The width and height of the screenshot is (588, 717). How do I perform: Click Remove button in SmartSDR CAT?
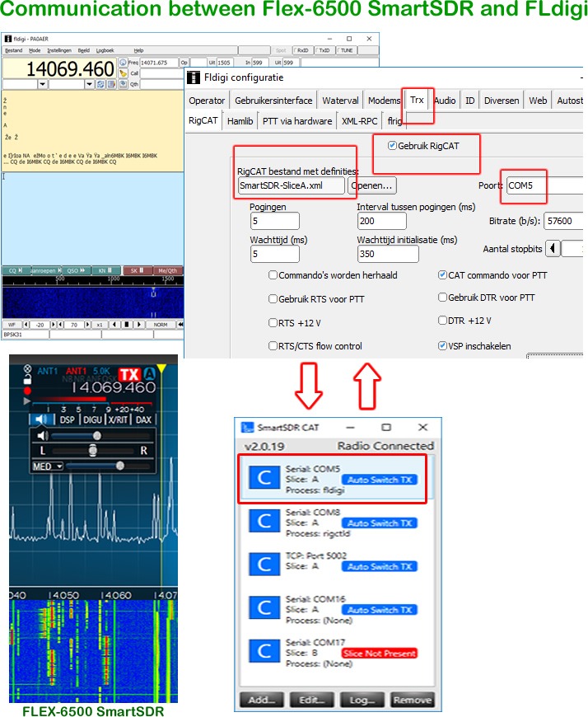[x=413, y=700]
